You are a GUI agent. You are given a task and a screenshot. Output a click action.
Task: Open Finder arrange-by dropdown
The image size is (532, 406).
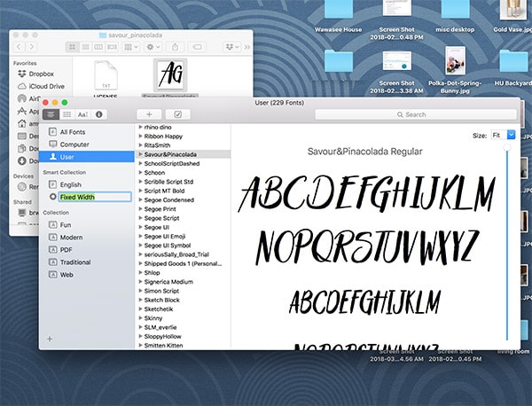point(131,47)
